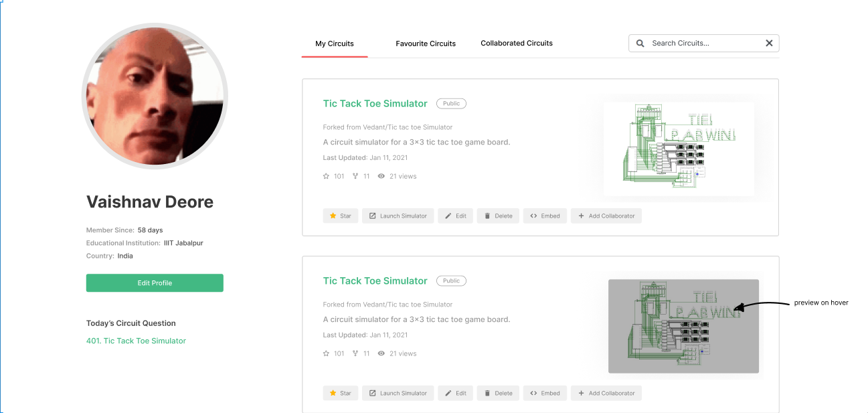Switch to the Favourite Circuits tab

click(426, 43)
